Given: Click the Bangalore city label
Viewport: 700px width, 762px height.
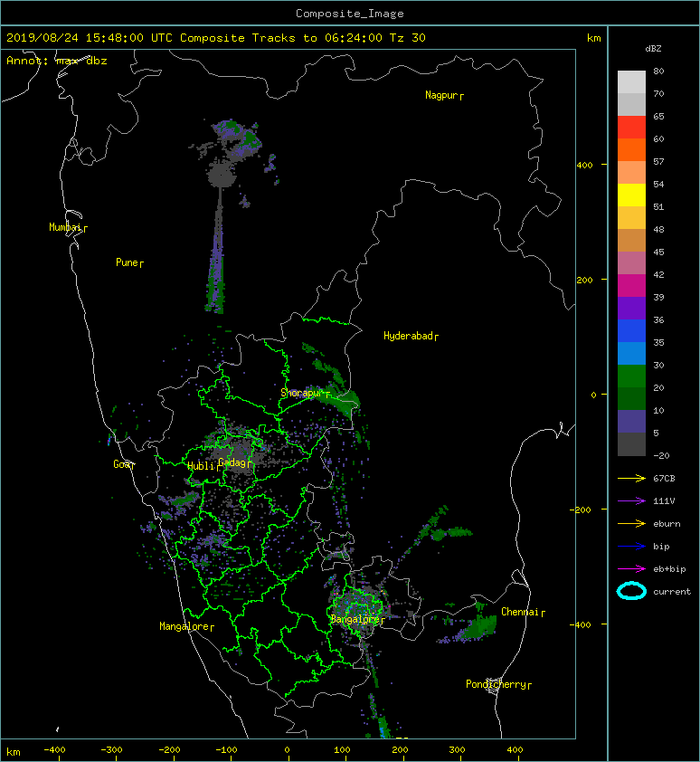Looking at the screenshot, I should click(x=357, y=620).
